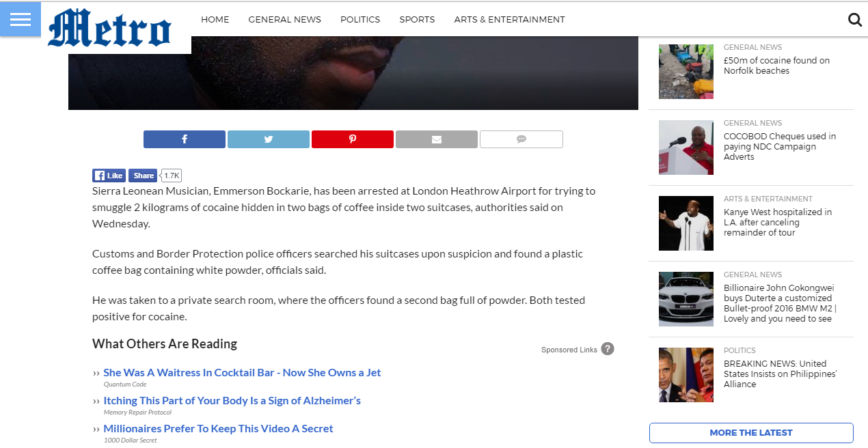This screenshot has width=868, height=448.
Task: Share article on Twitter
Action: coord(269,139)
